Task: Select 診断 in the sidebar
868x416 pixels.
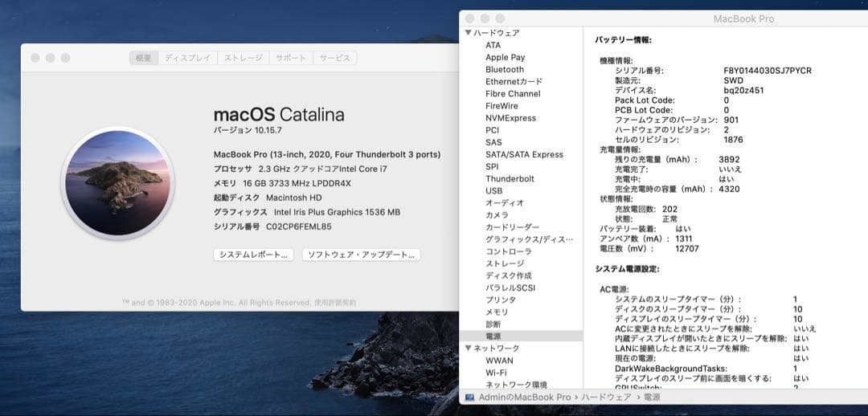Action: point(493,324)
